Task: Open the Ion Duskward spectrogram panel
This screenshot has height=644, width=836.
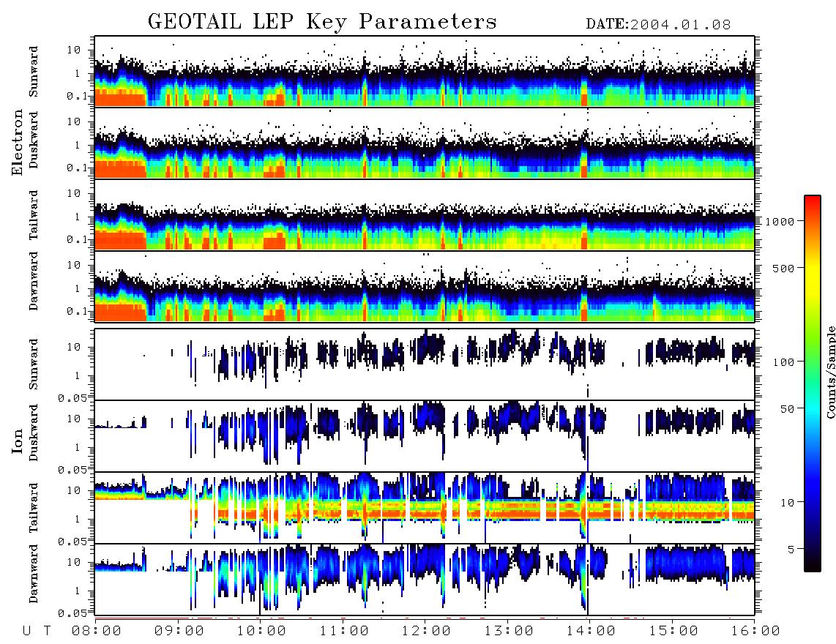Action: point(425,436)
